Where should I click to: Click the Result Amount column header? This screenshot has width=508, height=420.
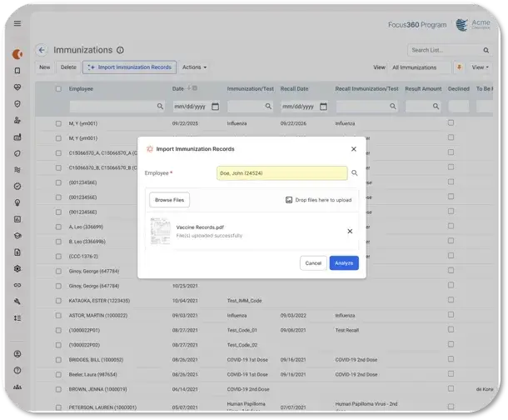(423, 89)
